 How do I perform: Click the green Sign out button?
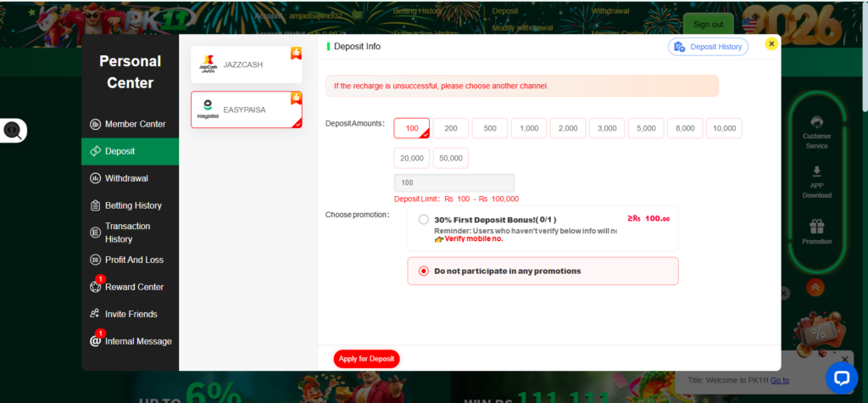708,25
